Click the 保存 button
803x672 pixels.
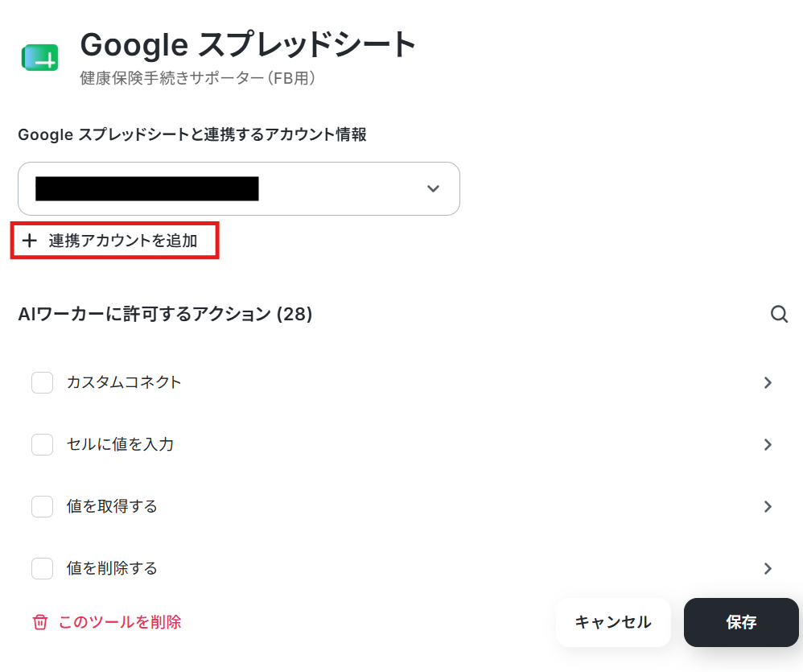pos(741,622)
